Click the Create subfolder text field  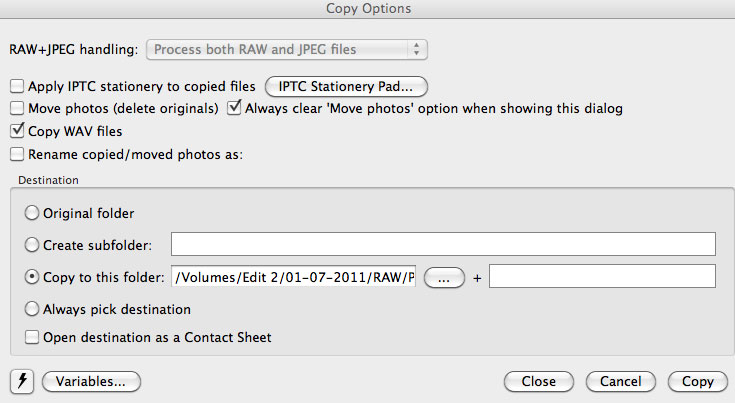pos(443,244)
